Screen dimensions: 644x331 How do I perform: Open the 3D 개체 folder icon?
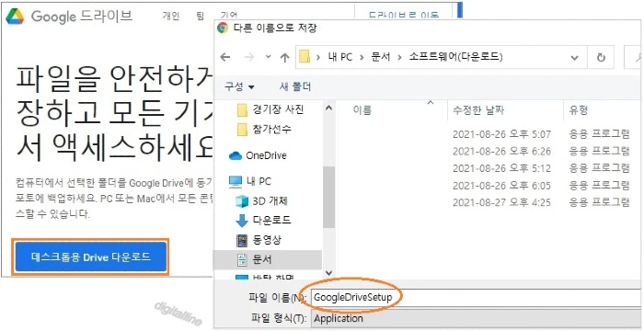point(242,201)
